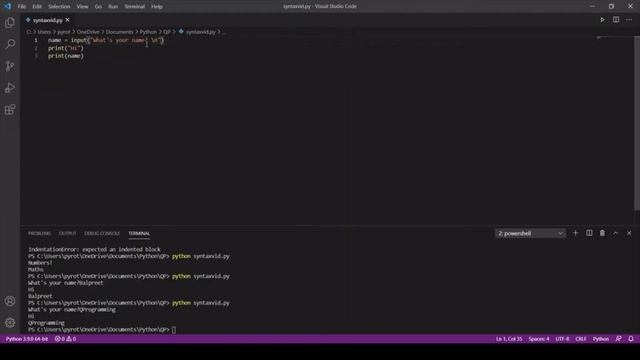Open the Selection menu
This screenshot has height=360, width=640.
pos(59,7)
